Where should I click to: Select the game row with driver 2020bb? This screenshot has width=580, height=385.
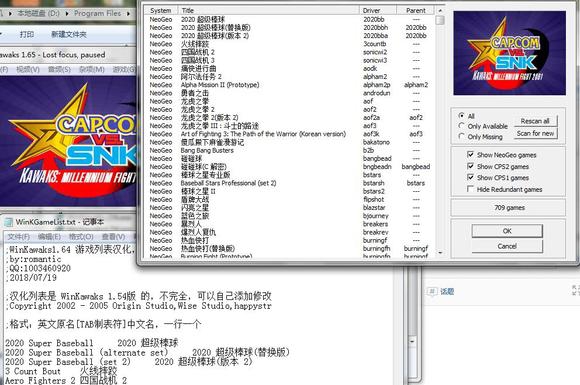tap(289, 19)
